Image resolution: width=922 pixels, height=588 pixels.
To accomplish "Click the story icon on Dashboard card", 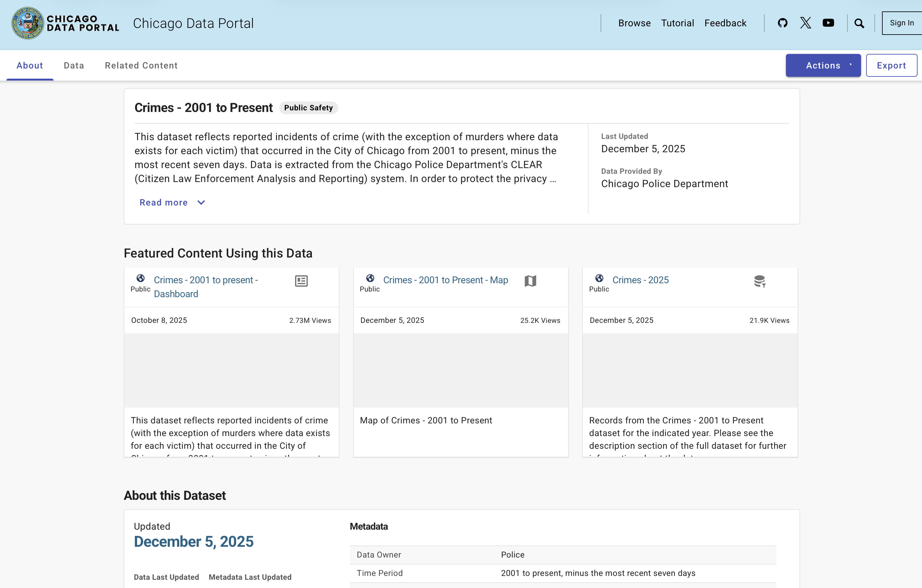I will coord(301,281).
